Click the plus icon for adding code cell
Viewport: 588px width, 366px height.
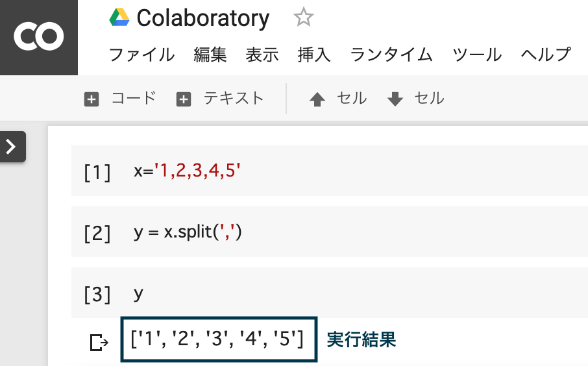(x=92, y=99)
